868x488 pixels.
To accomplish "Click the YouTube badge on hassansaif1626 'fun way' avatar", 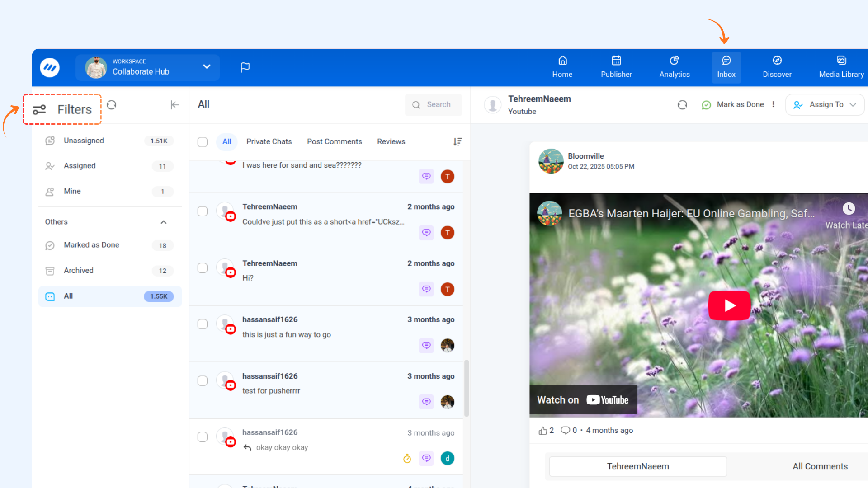I will click(231, 329).
